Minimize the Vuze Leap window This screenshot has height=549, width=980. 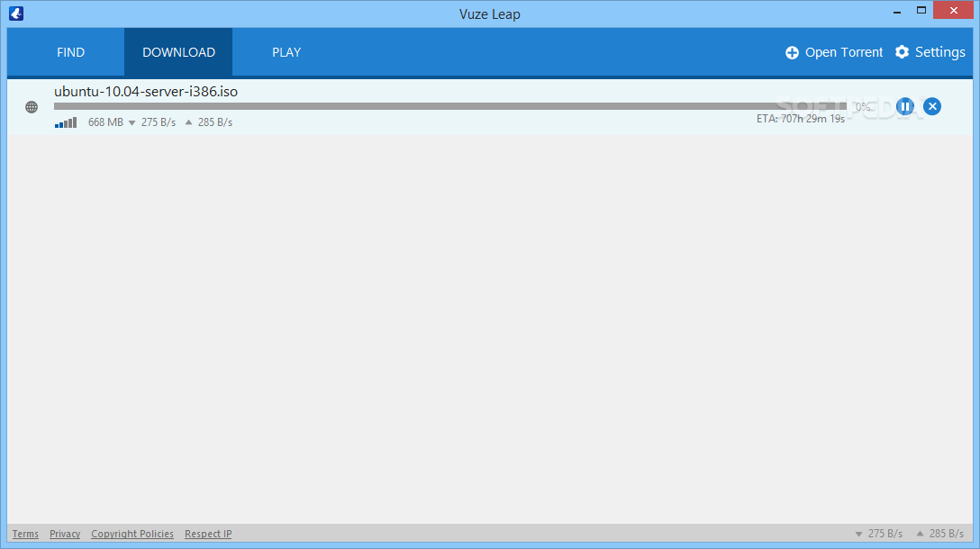point(897,11)
